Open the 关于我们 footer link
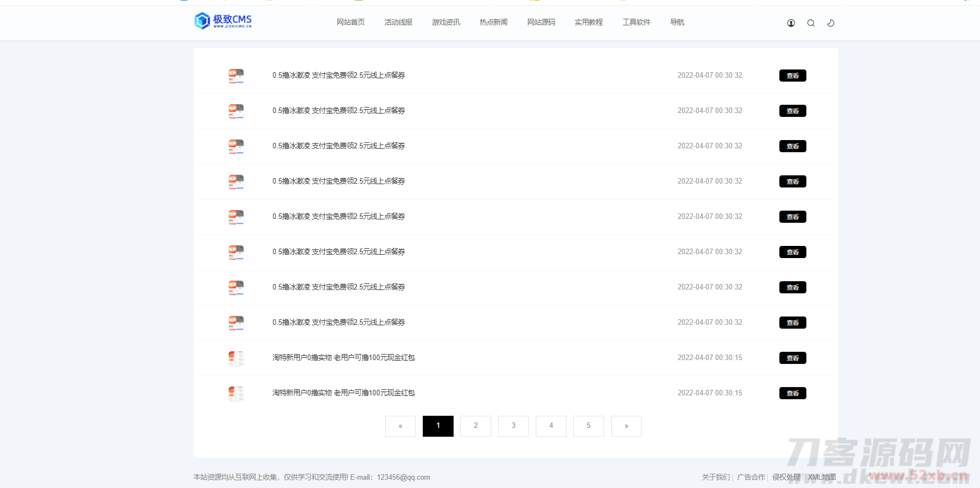The width and height of the screenshot is (980, 488). coord(715,478)
